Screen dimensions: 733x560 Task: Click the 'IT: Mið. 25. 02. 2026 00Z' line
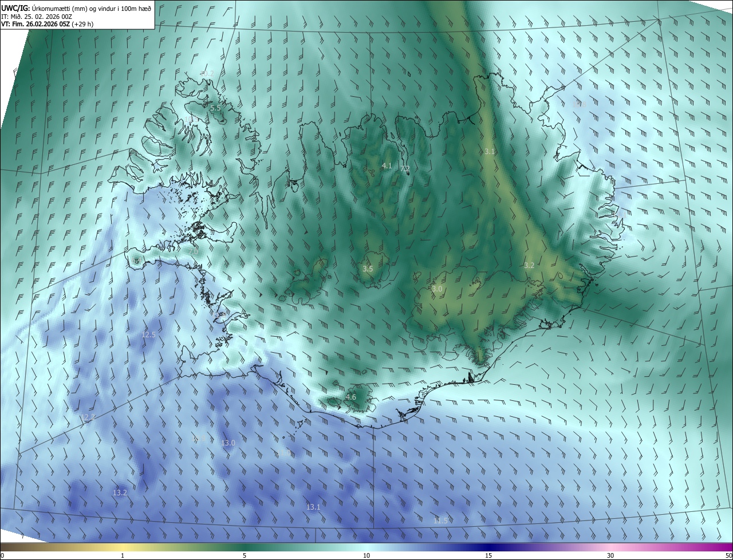coord(37,17)
